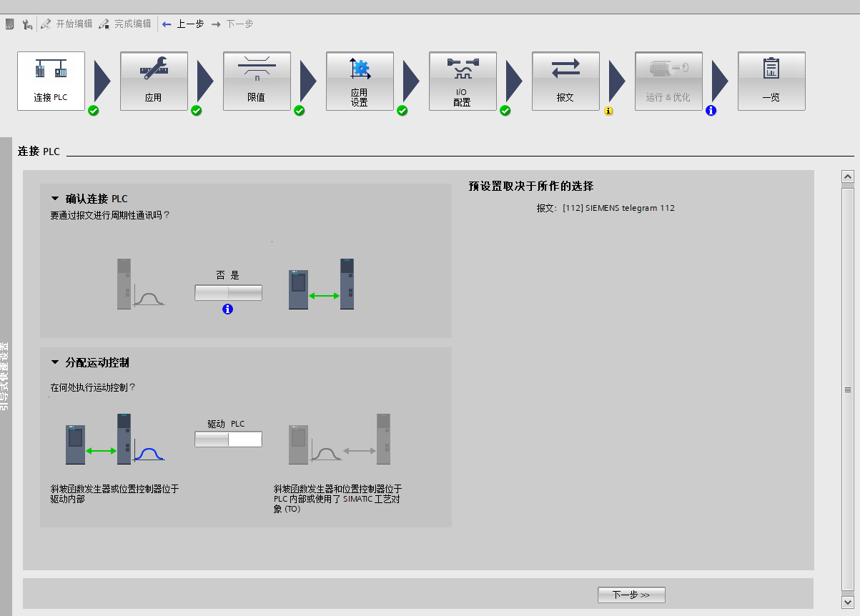Viewport: 860px width, 616px height.
Task: Open the 连接 PLC wizard step
Action: coord(51,81)
